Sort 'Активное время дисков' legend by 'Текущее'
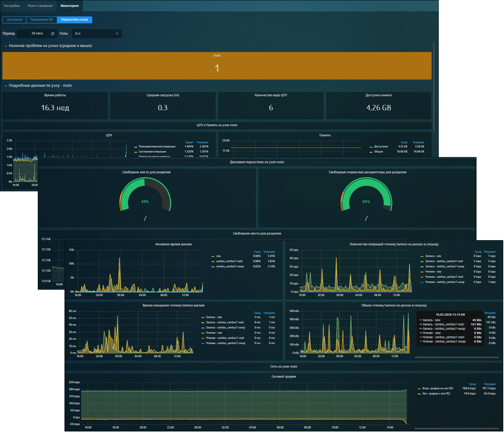This screenshot has height=433, width=504. 269,252
